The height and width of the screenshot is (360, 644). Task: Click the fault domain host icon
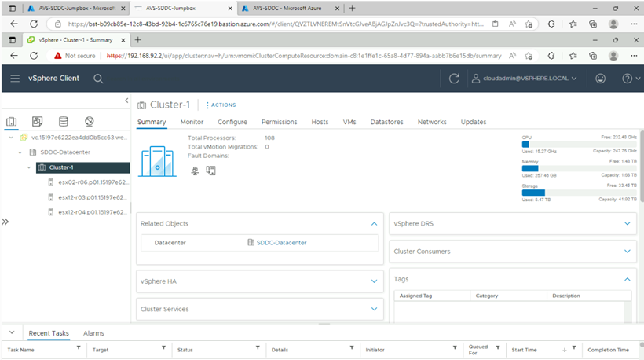tap(195, 171)
